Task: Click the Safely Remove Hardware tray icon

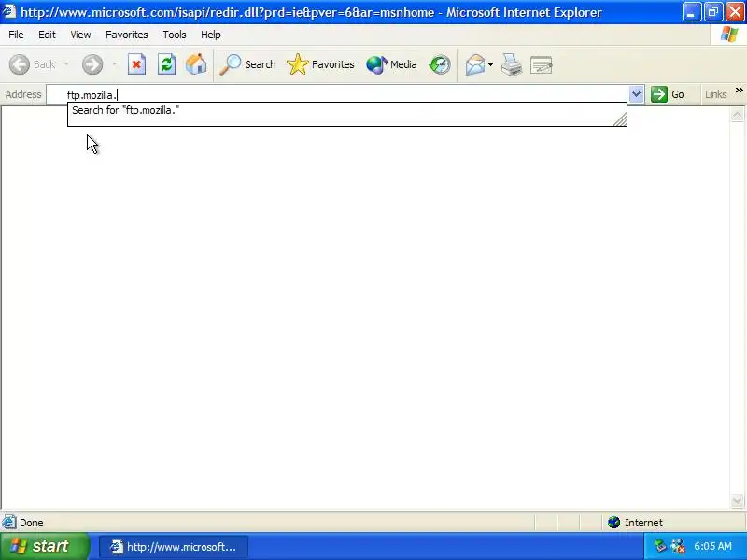Action: click(x=660, y=546)
